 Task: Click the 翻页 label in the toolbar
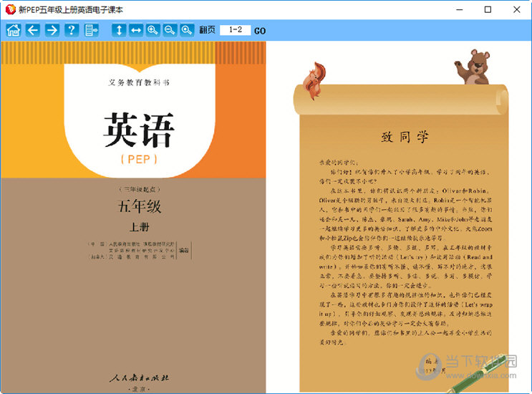pos(207,30)
